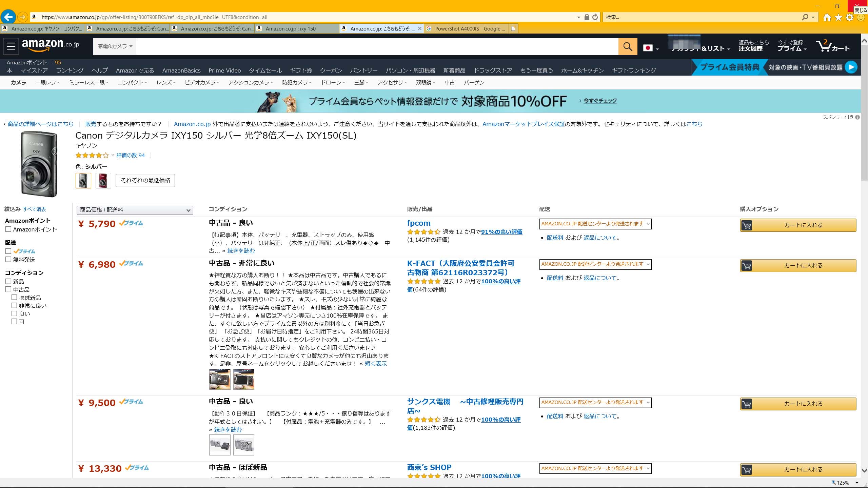The height and width of the screenshot is (488, 868).
Task: Switch to the PowerShot A4000IS Google tab
Action: pyautogui.click(x=466, y=29)
